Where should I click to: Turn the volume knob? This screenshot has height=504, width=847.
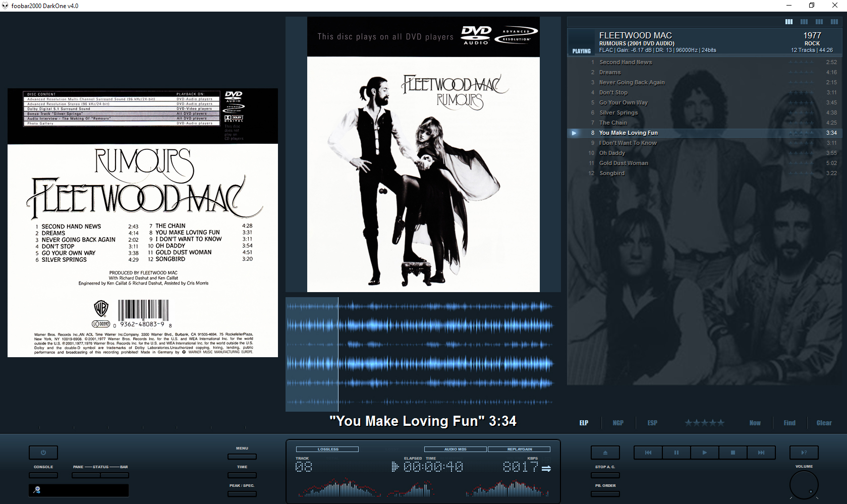tap(804, 485)
